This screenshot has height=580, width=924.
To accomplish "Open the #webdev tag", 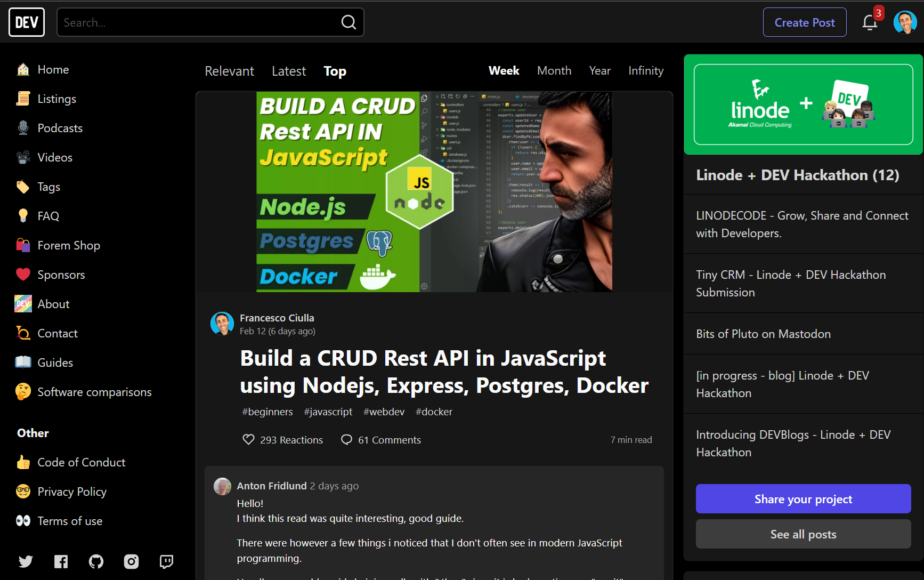I will 384,412.
